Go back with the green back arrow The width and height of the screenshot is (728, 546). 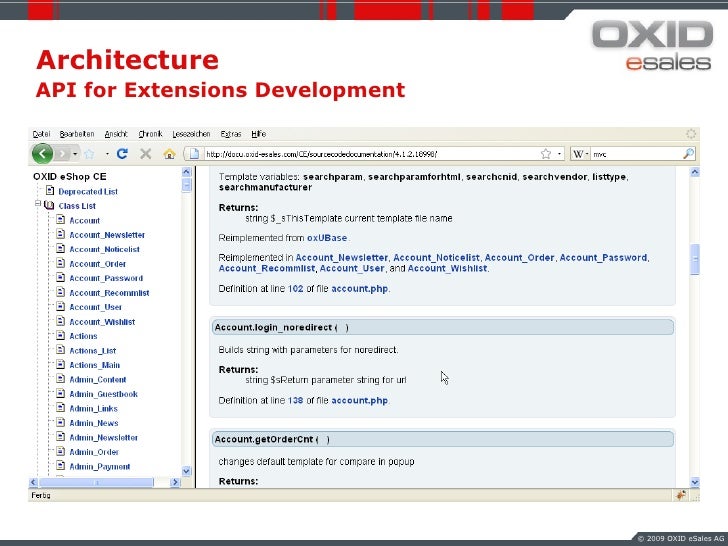(x=42, y=153)
